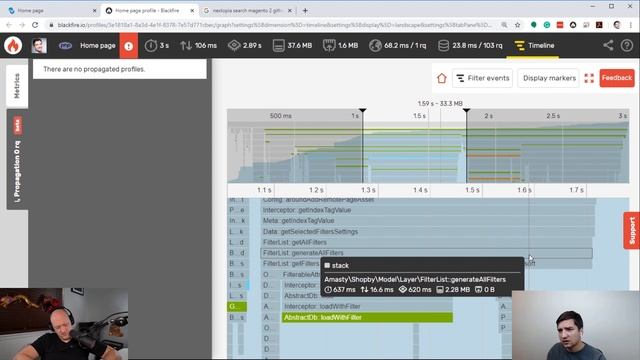Bookmark page with the star icon
The height and width of the screenshot is (360, 640).
pyautogui.click(x=518, y=25)
